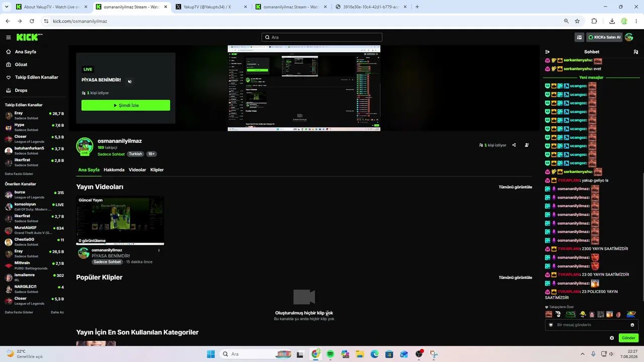Click the Sadece Sohbet category link
The image size is (644, 362).
(111, 154)
